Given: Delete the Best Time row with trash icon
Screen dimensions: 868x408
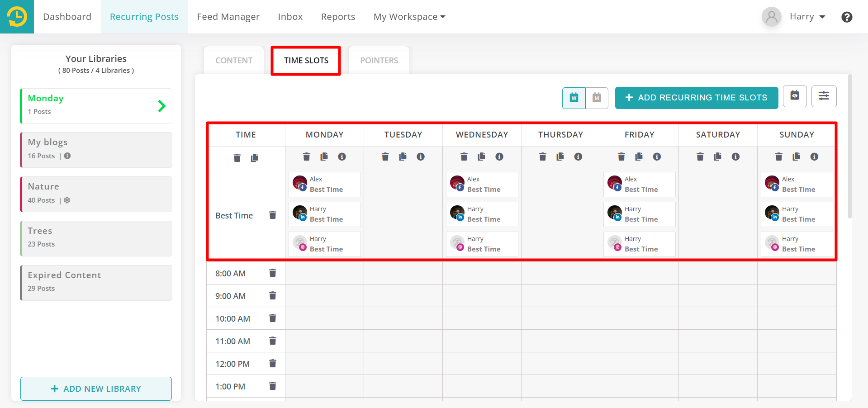Looking at the screenshot, I should [273, 215].
